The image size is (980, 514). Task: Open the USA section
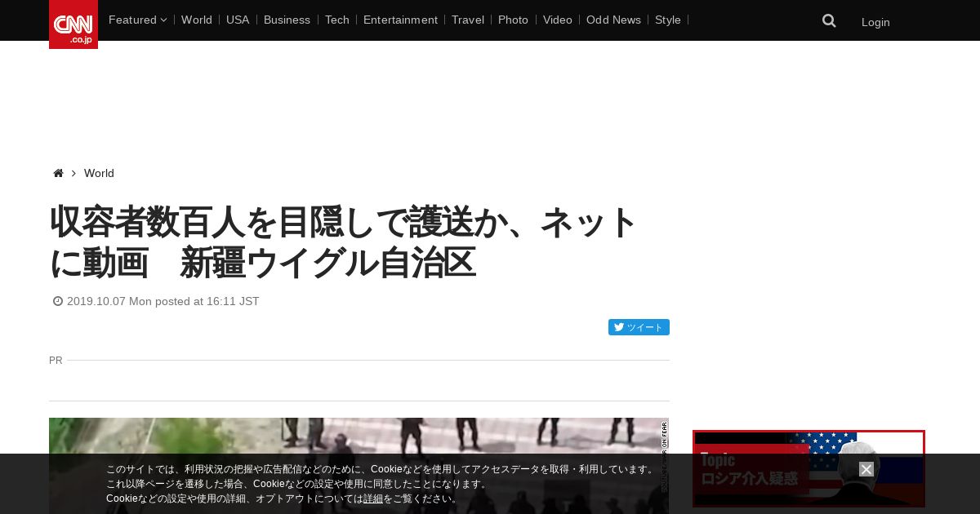238,20
